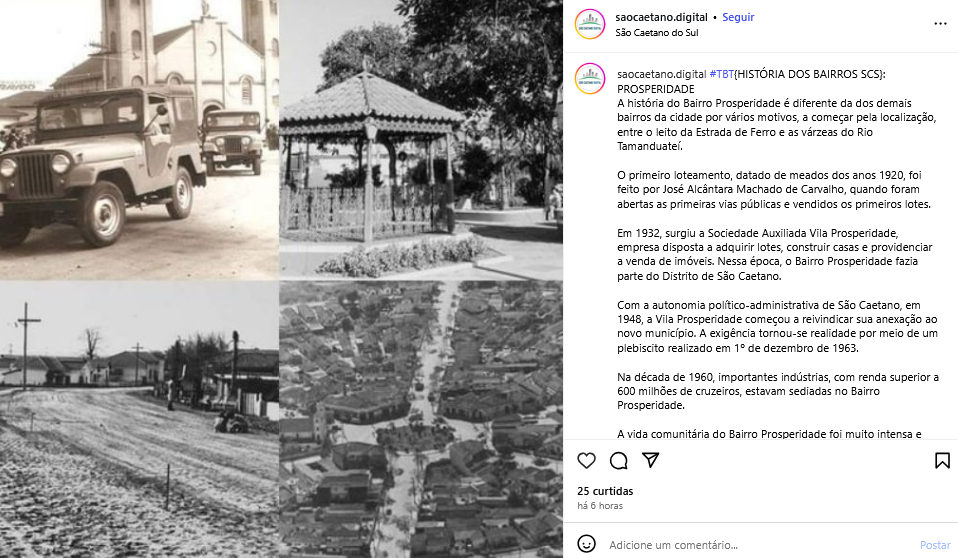Focus the 'Adicione um comentário' field
Viewport: 958px width, 558px height.
click(x=760, y=545)
